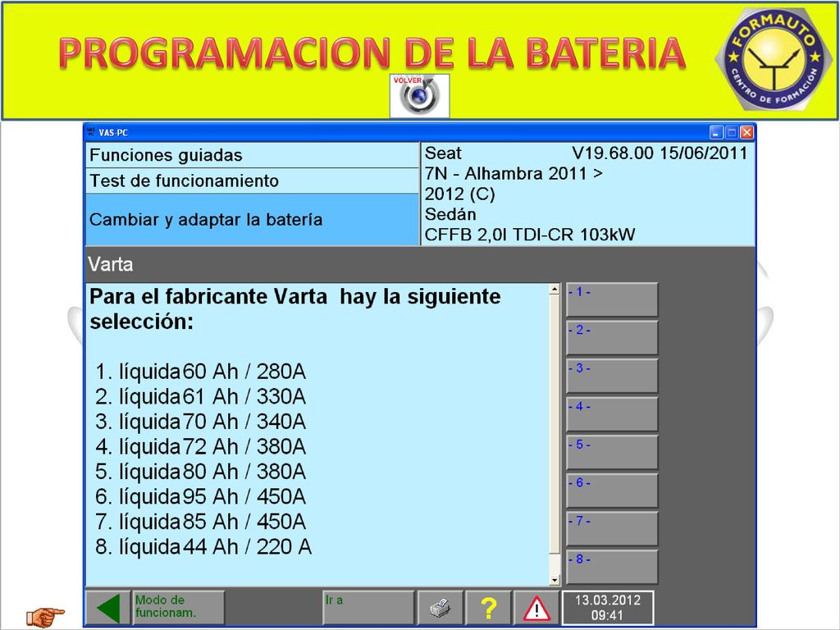This screenshot has height=630, width=840.
Task: Select battery option button - 1 -
Action: (x=612, y=300)
